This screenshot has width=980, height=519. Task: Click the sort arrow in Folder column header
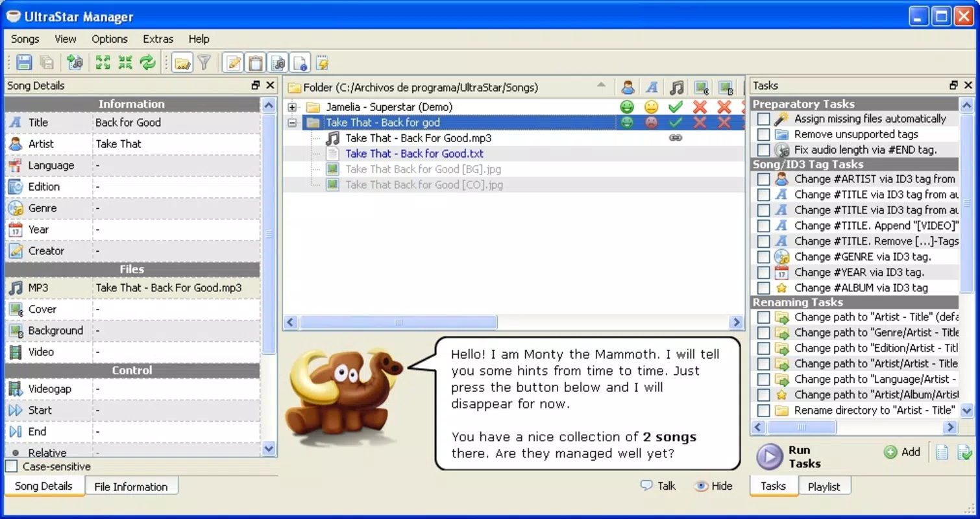tap(601, 85)
